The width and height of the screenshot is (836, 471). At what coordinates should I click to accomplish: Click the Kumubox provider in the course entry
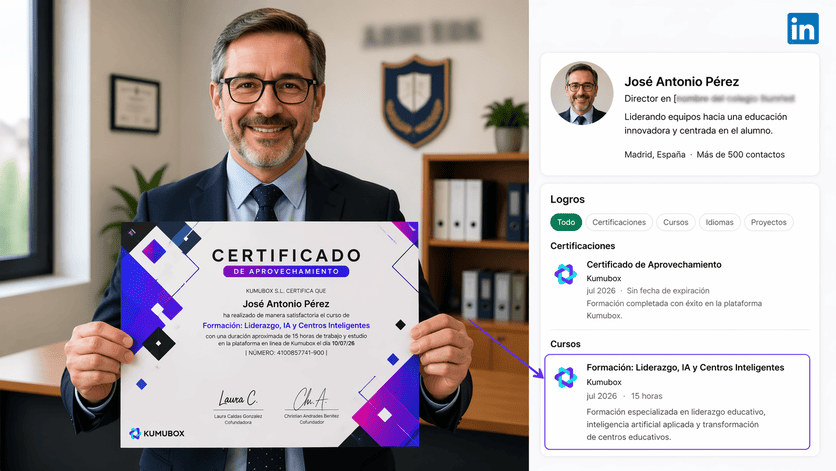[604, 382]
